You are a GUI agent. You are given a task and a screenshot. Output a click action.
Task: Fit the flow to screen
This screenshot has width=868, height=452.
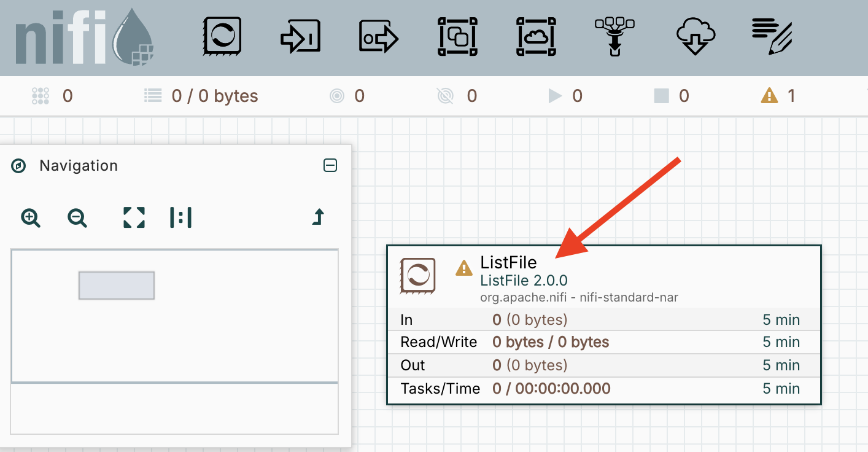tap(134, 217)
